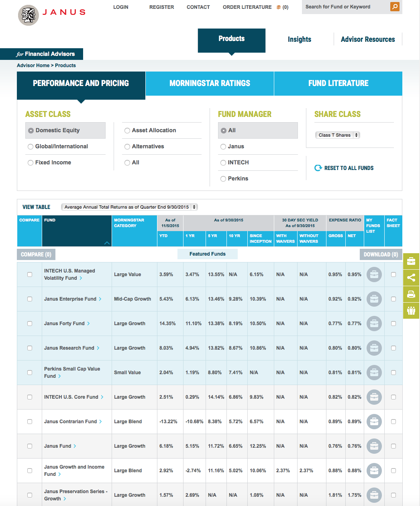Open the Products menu
The image size is (420, 506).
(232, 40)
